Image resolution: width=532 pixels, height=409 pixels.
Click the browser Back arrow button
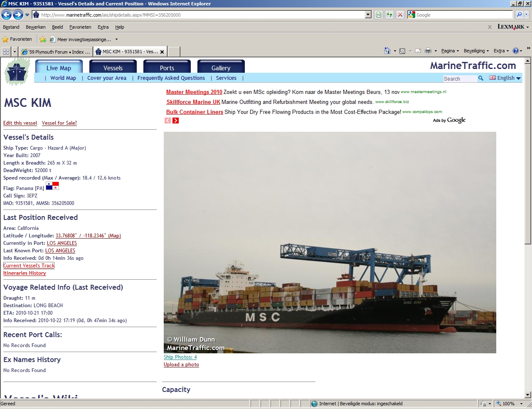coord(6,15)
